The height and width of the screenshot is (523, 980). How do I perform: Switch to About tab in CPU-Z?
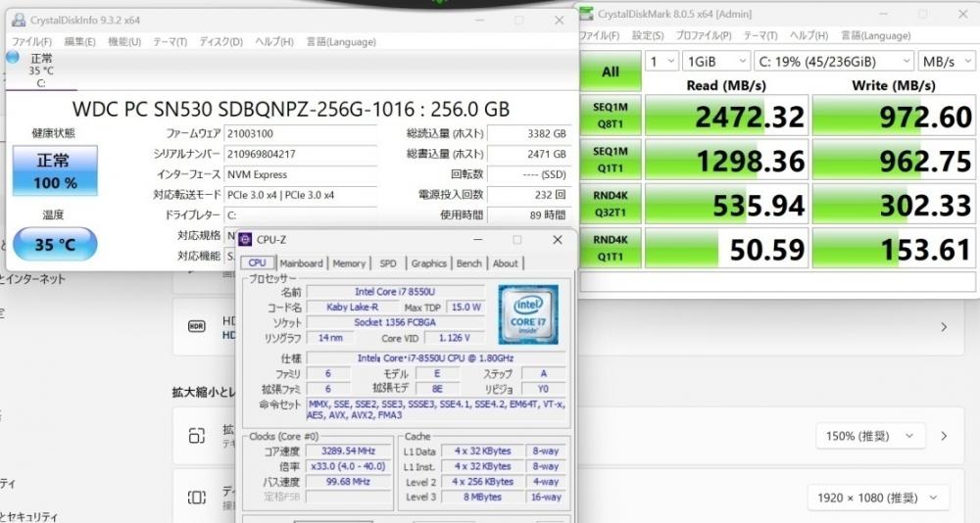[505, 263]
